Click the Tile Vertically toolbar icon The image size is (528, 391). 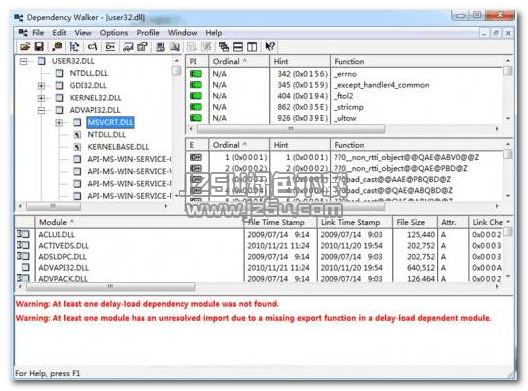[252, 47]
